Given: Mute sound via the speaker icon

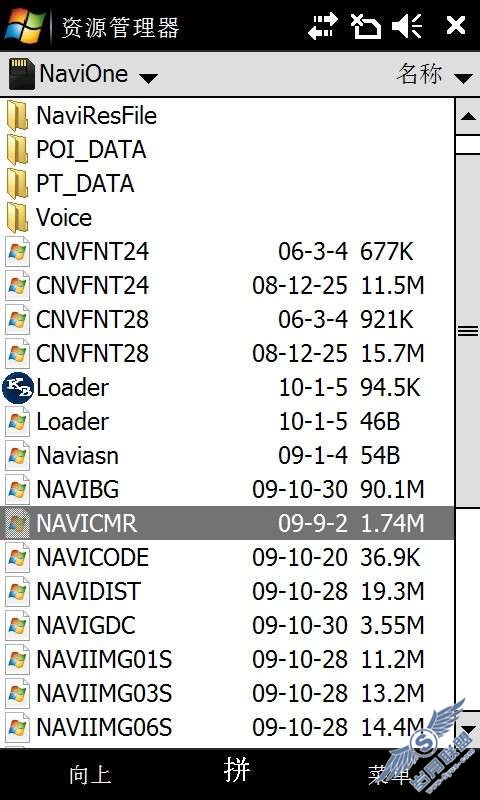Looking at the screenshot, I should (407, 26).
